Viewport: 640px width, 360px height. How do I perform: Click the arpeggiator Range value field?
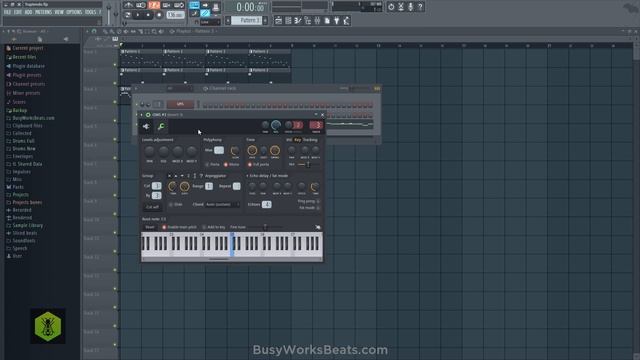point(209,186)
